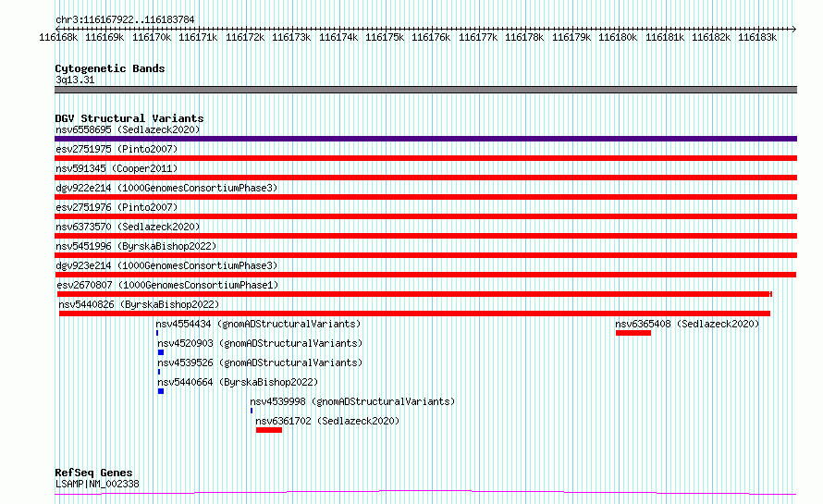Click the 116170k ruler tick label
The width and height of the screenshot is (823, 504).
coord(152,37)
